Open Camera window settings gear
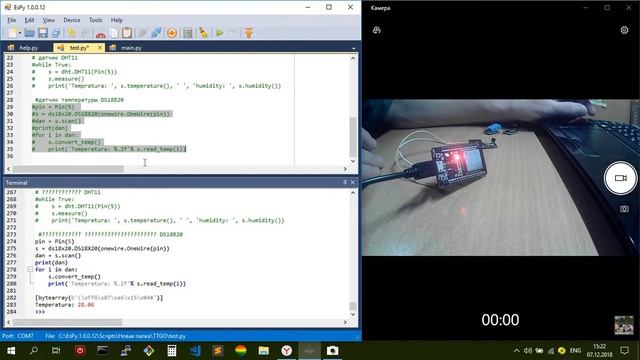640x360 pixels. tap(624, 30)
